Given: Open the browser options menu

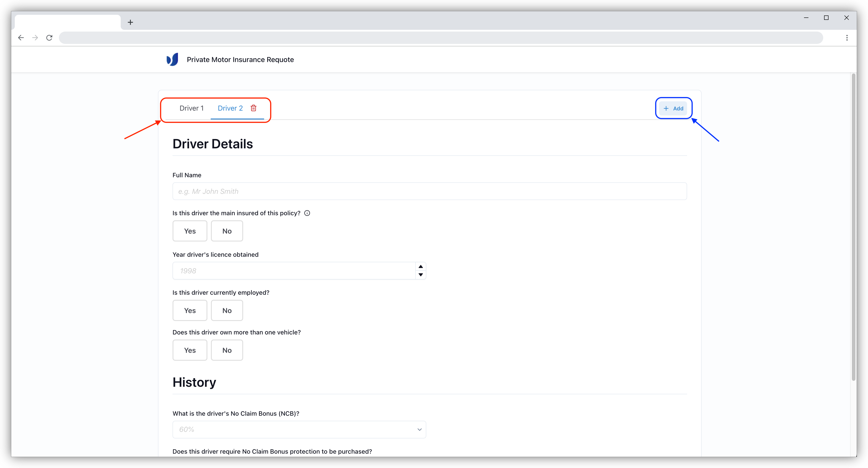Looking at the screenshot, I should 847,38.
